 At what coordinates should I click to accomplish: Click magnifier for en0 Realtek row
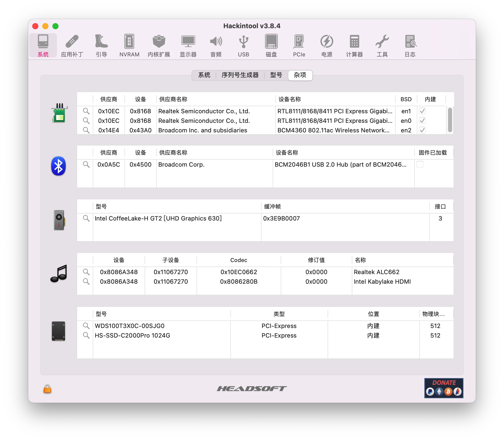pyautogui.click(x=86, y=121)
